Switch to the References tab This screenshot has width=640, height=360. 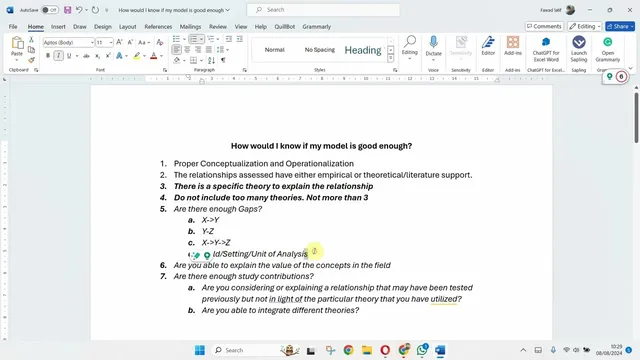pos(158,27)
